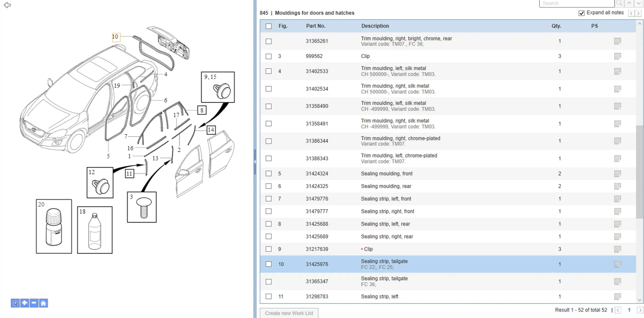
Task: Tick the select-all checkbox in table header
Action: click(x=268, y=26)
